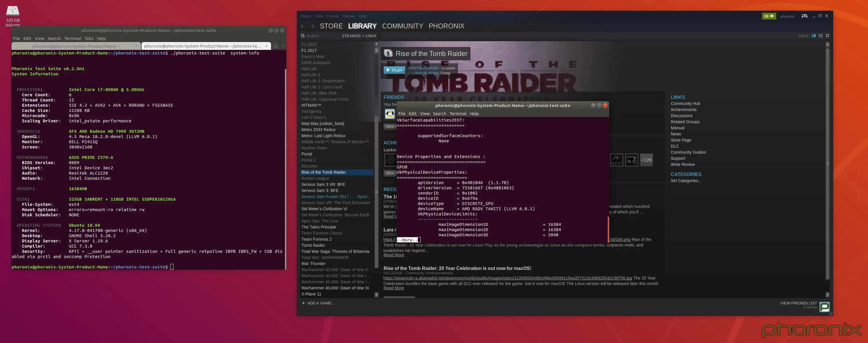Open the Friends menu in Steam
868x343 pixels.
pyautogui.click(x=333, y=16)
